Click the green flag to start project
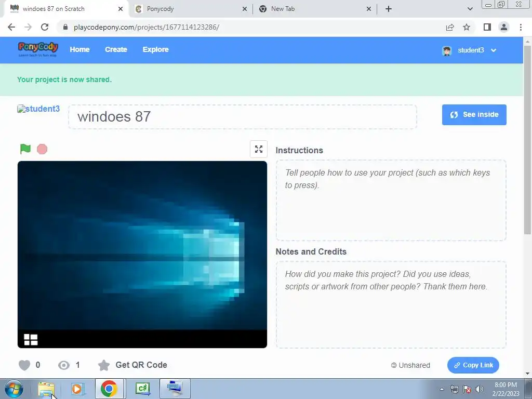This screenshot has height=399, width=532. point(25,149)
